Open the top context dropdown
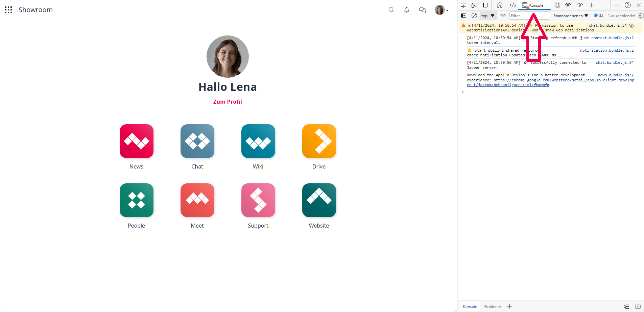The width and height of the screenshot is (644, 312). tap(488, 16)
